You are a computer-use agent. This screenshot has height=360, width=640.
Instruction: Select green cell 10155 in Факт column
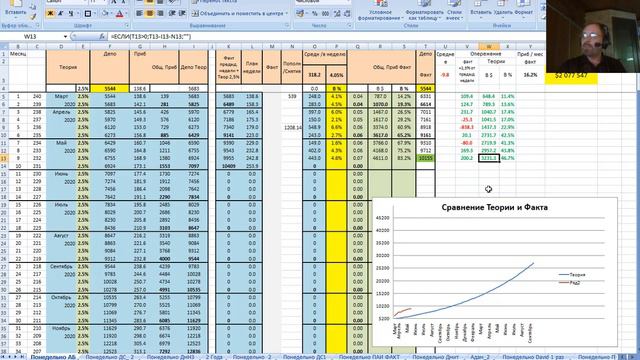tap(425, 158)
